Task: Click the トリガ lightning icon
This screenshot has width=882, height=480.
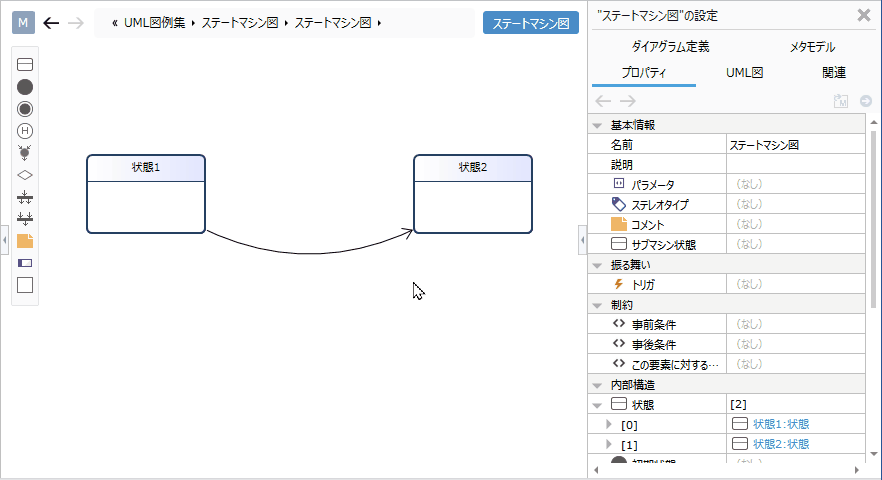Action: point(619,284)
